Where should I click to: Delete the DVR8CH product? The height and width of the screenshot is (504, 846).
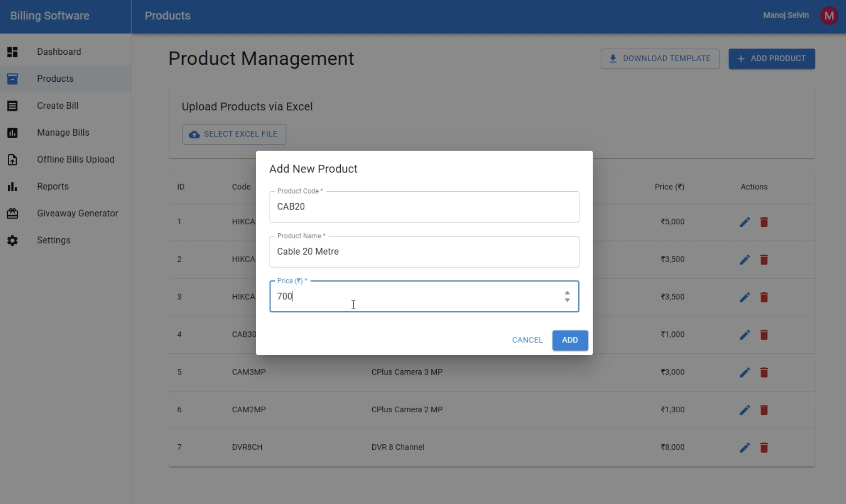point(764,447)
